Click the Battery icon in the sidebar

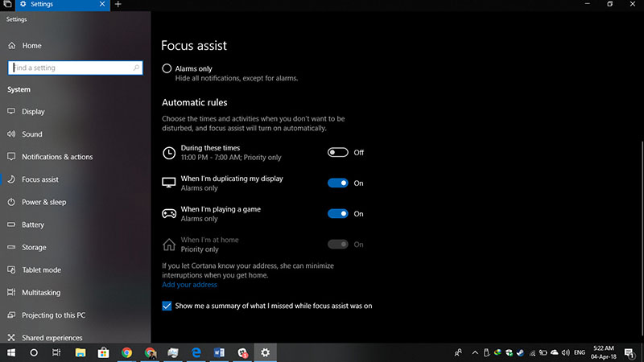(x=11, y=224)
